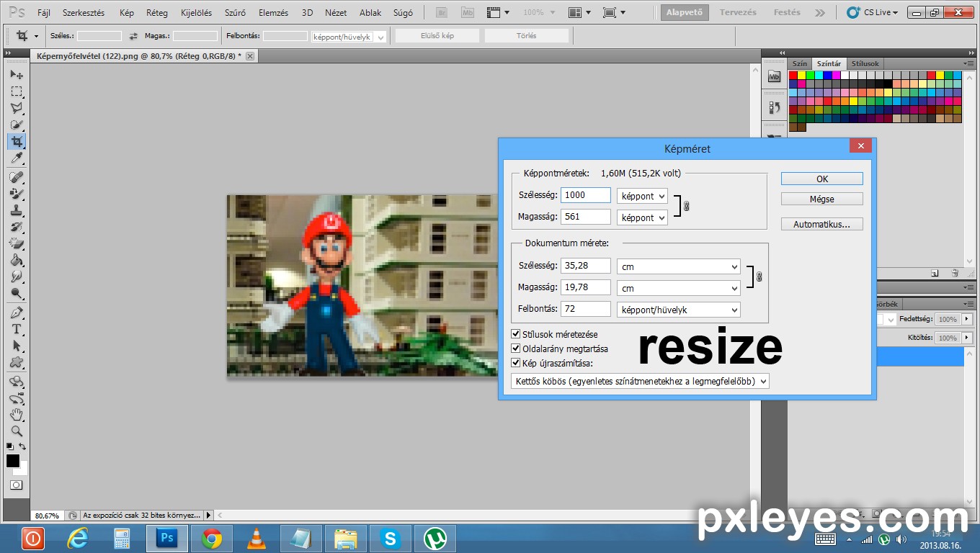Select the Eyedropper tool
The image size is (980, 553).
pyautogui.click(x=17, y=158)
